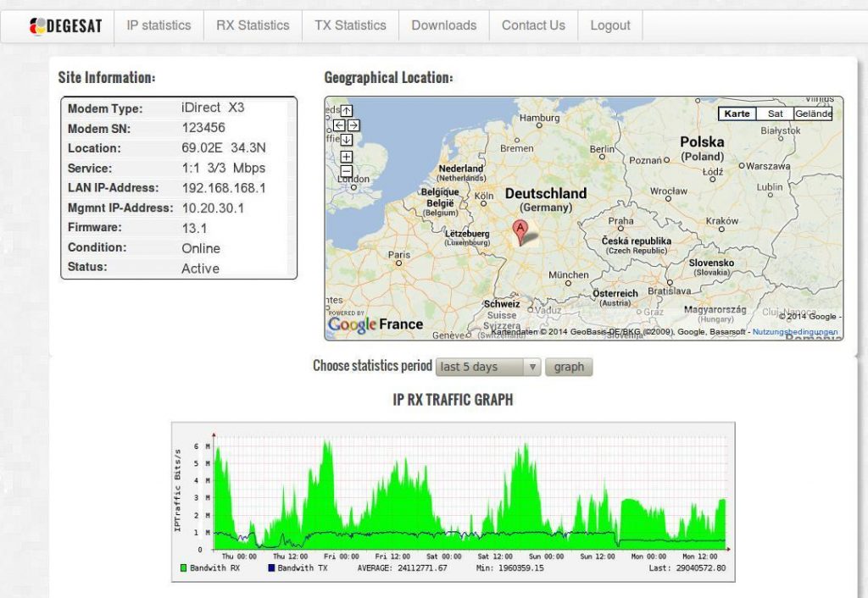Click the Service value 1:1 3/3 Mbps

(224, 169)
